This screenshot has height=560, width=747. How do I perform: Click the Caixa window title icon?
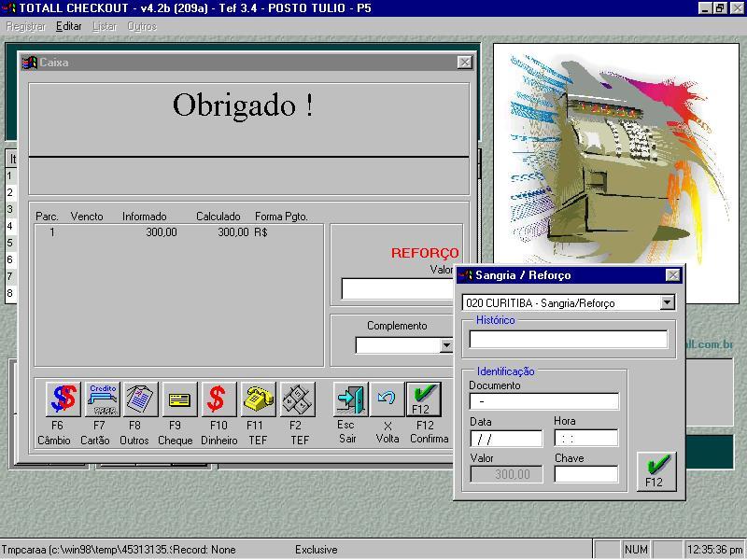[x=30, y=63]
